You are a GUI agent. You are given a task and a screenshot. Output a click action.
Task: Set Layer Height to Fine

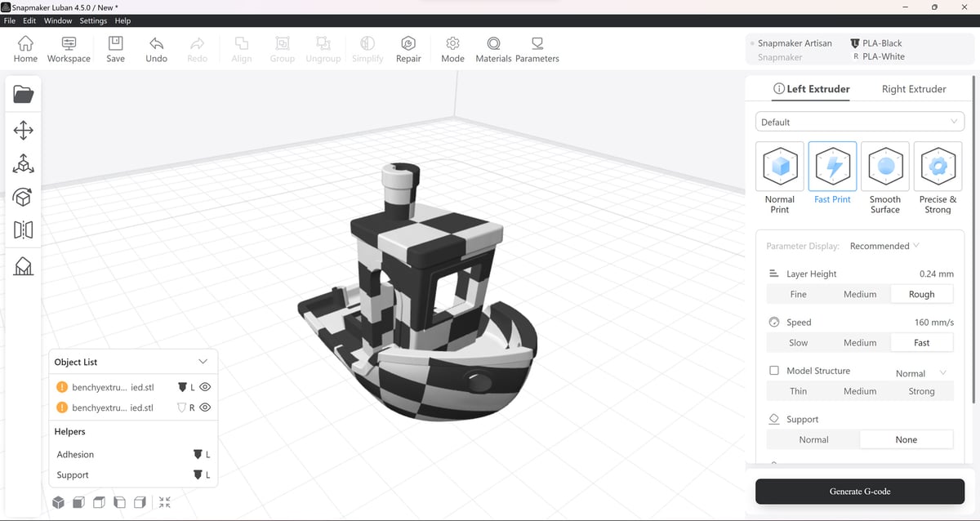tap(798, 294)
